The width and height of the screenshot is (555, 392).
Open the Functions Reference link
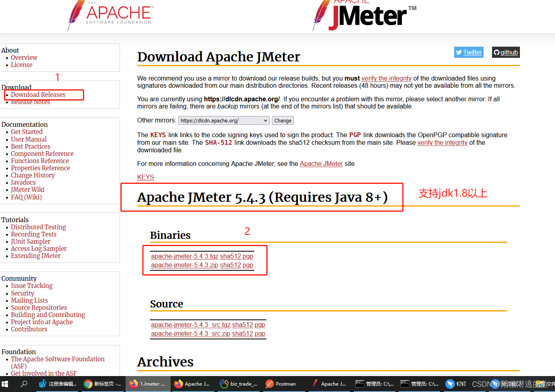40,161
